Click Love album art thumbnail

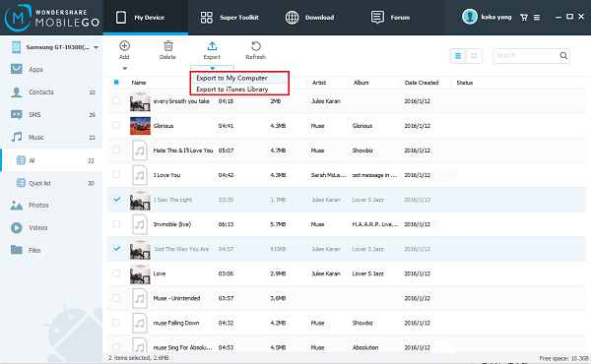[140, 273]
